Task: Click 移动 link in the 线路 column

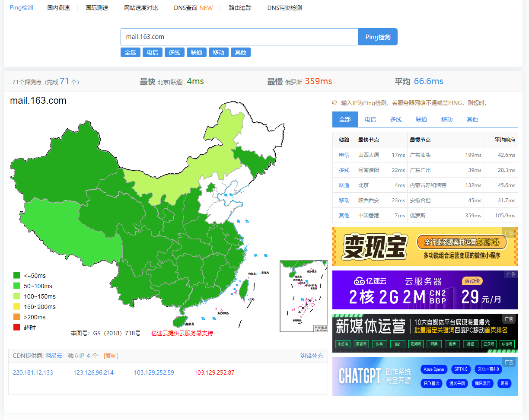Action: click(344, 200)
